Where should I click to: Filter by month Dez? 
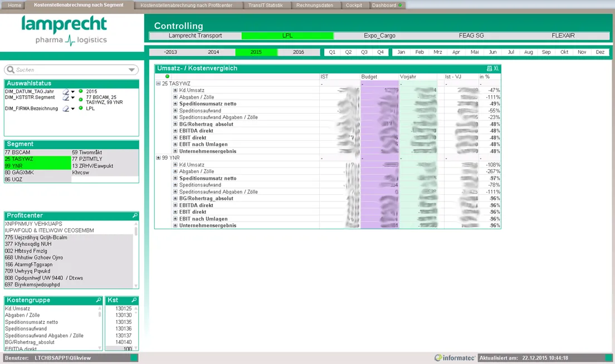(600, 52)
